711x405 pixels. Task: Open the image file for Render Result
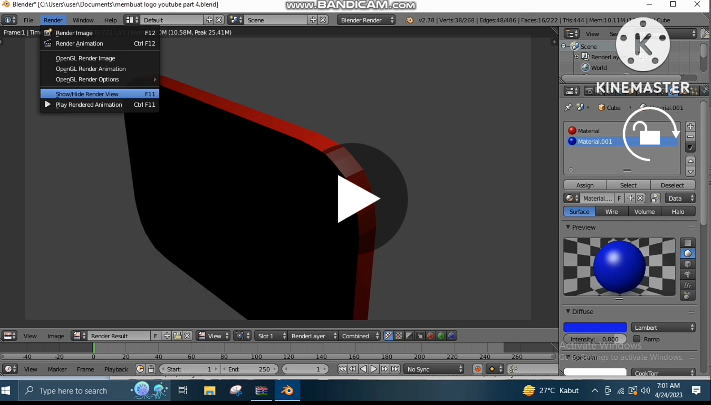(177, 336)
